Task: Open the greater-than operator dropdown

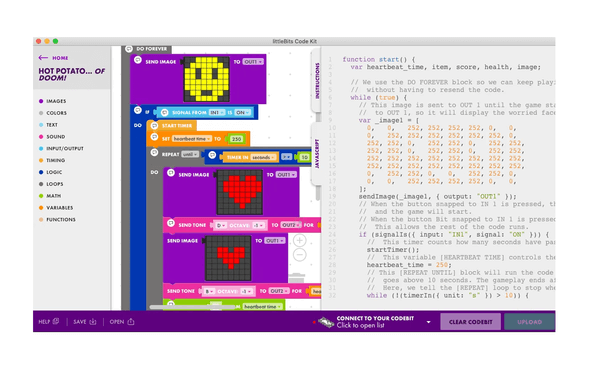Action: pos(287,157)
